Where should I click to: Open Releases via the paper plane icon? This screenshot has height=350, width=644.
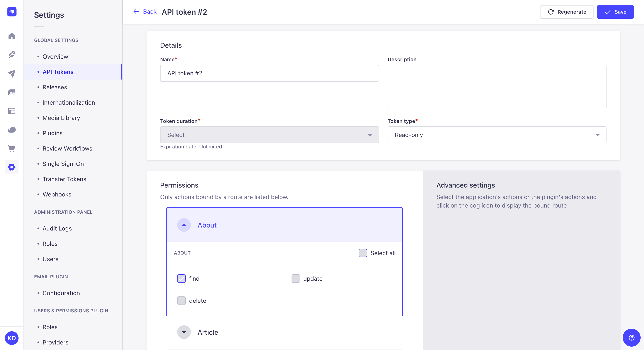tap(11, 74)
